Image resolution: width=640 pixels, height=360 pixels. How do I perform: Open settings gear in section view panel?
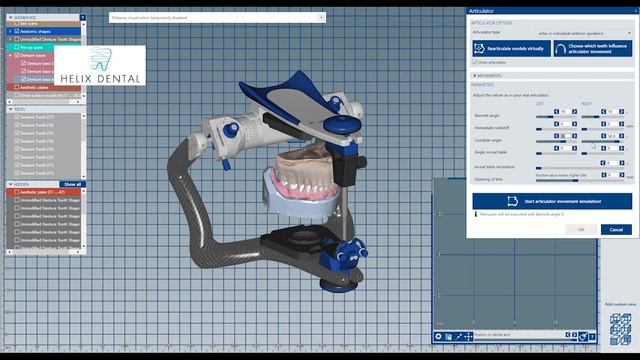pyautogui.click(x=438, y=336)
